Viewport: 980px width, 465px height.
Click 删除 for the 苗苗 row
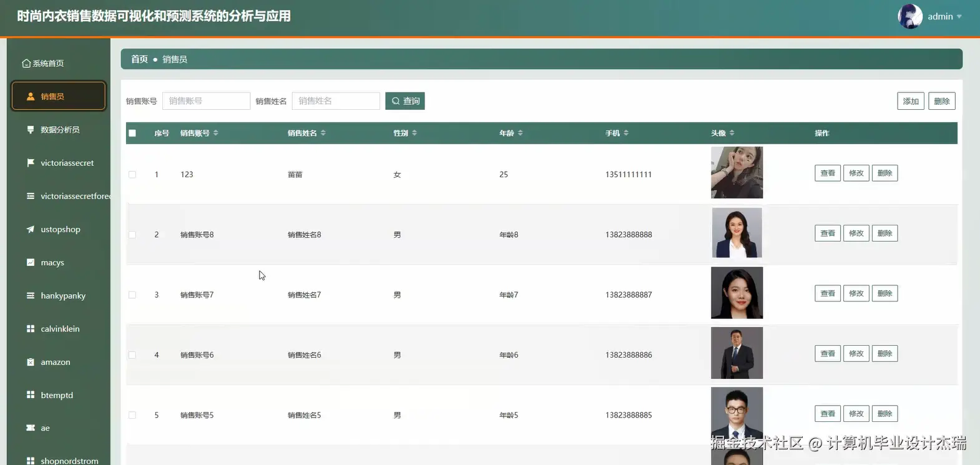(884, 173)
